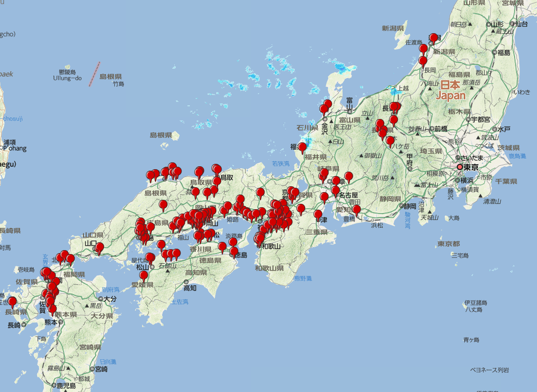537x392 pixels.
Task: Click the red pin beside 津 city
Action: 318,215
